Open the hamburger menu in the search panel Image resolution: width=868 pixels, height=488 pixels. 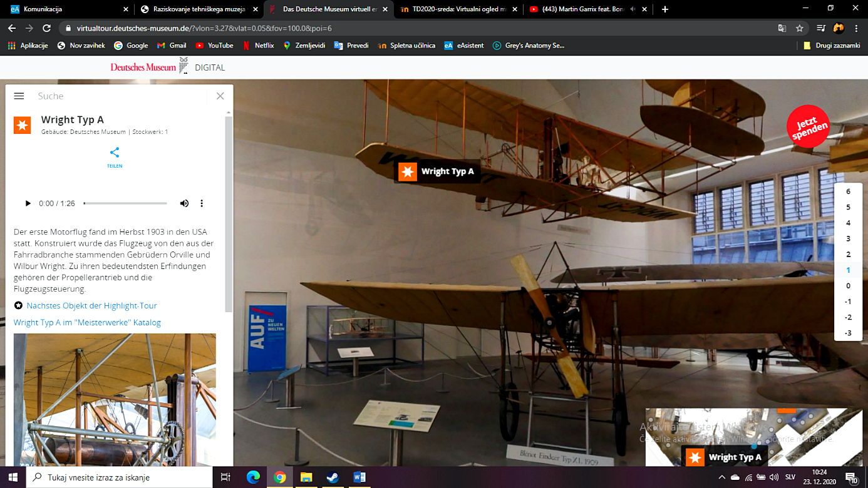[x=19, y=96]
